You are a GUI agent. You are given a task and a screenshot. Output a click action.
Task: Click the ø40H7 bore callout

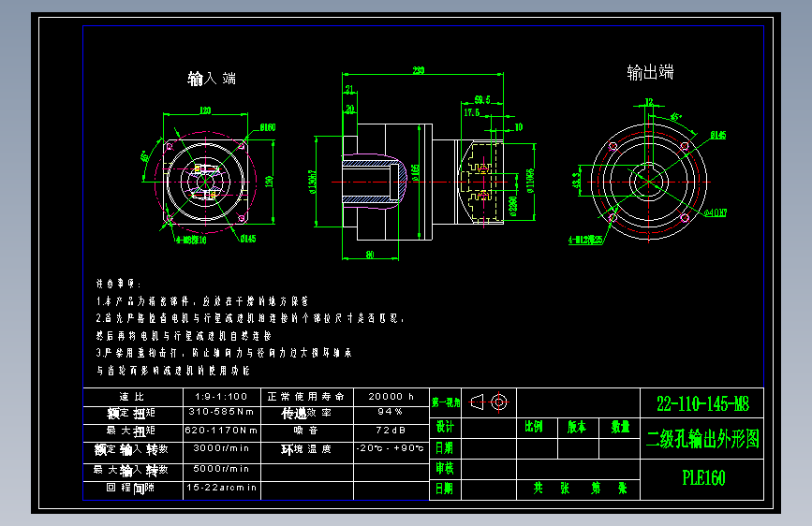[x=716, y=212]
